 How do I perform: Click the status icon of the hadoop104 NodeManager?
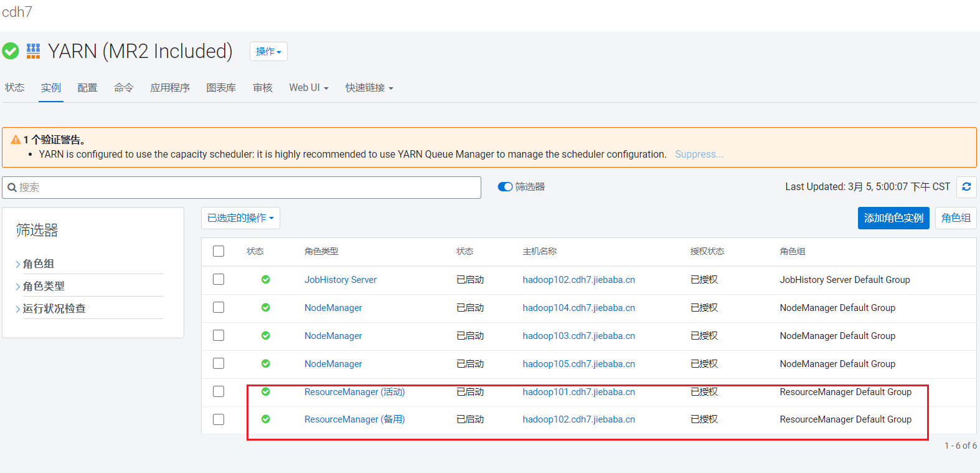point(266,308)
